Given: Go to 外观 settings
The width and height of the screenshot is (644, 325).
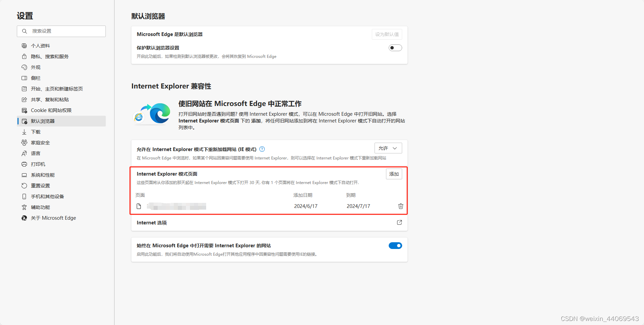Looking at the screenshot, I should pyautogui.click(x=61, y=67).
